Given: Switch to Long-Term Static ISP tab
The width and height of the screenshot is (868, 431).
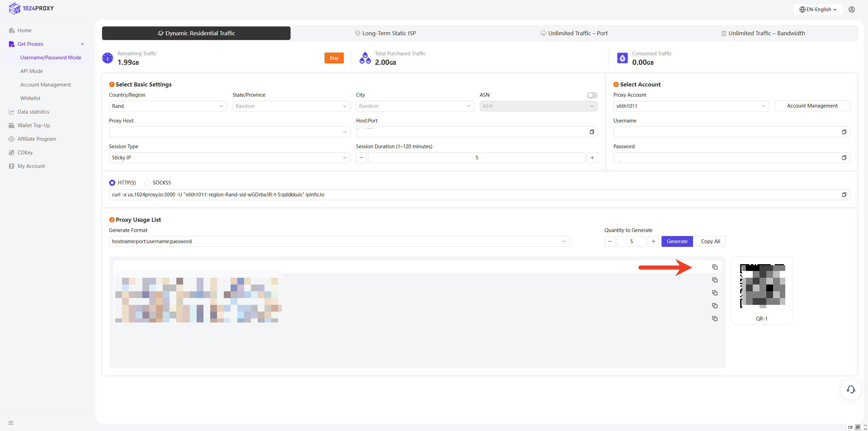Looking at the screenshot, I should [x=385, y=33].
